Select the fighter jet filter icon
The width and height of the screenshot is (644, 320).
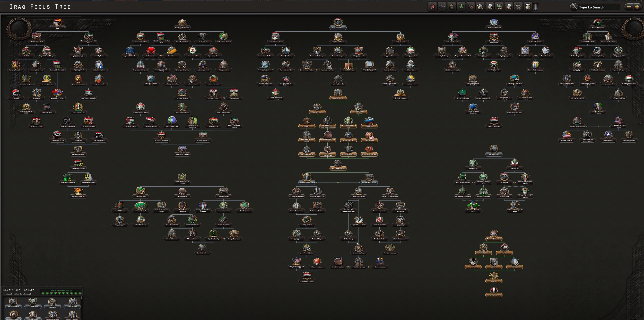click(x=442, y=7)
